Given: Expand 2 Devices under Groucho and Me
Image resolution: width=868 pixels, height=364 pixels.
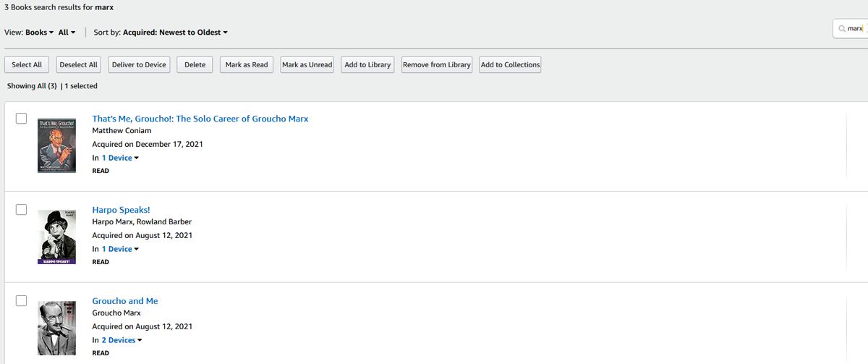Looking at the screenshot, I should [122, 340].
